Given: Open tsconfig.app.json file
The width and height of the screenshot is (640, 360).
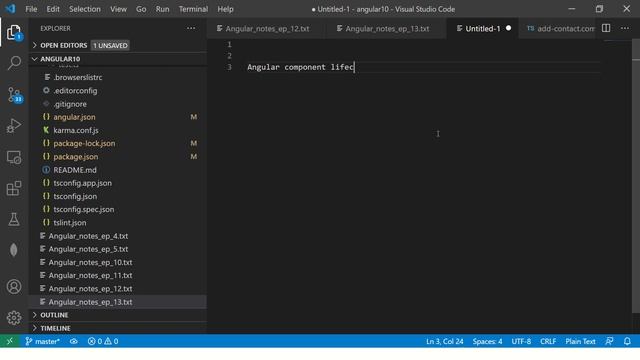Looking at the screenshot, I should (x=82, y=183).
